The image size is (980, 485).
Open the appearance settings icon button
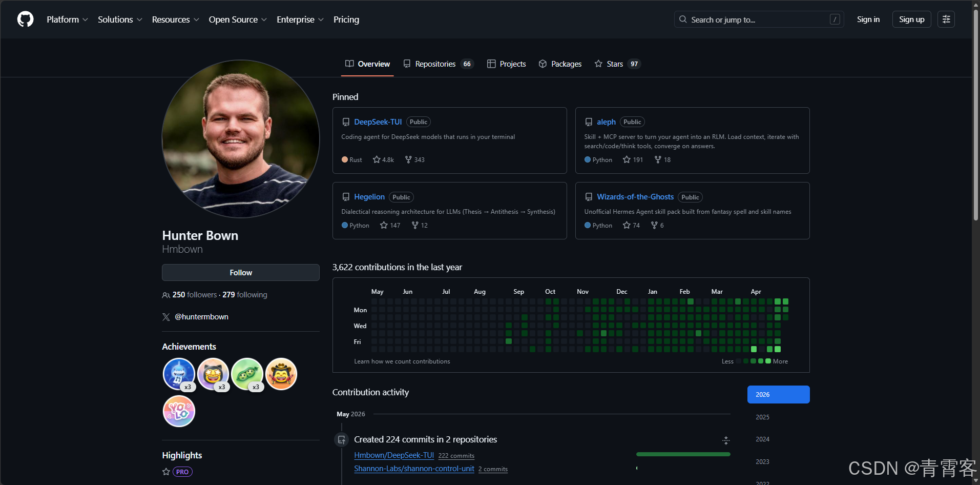point(946,19)
